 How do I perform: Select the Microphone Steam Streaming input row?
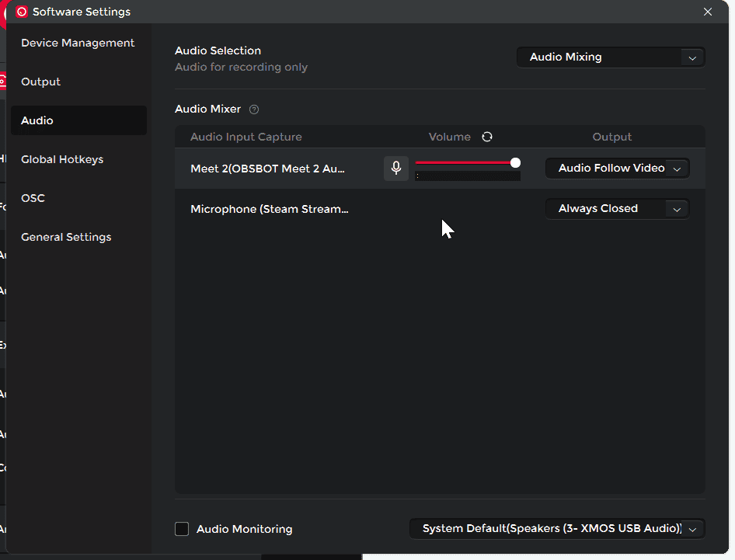click(270, 209)
